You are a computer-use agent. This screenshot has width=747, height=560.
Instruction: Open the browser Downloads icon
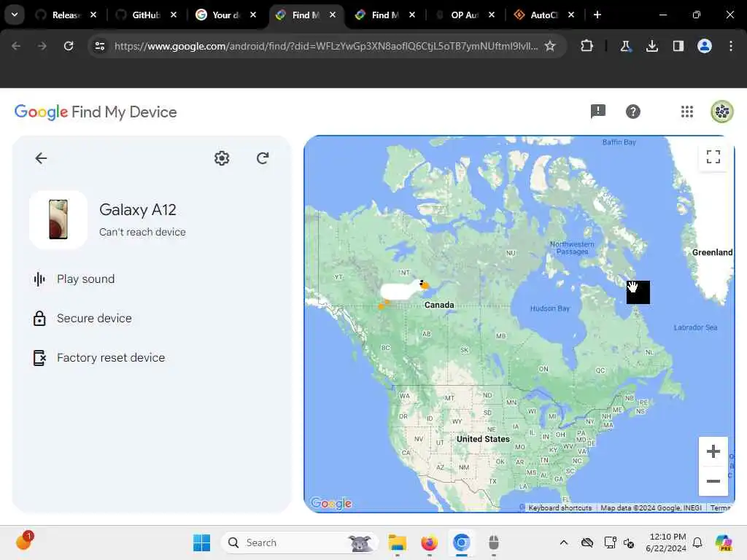point(651,46)
